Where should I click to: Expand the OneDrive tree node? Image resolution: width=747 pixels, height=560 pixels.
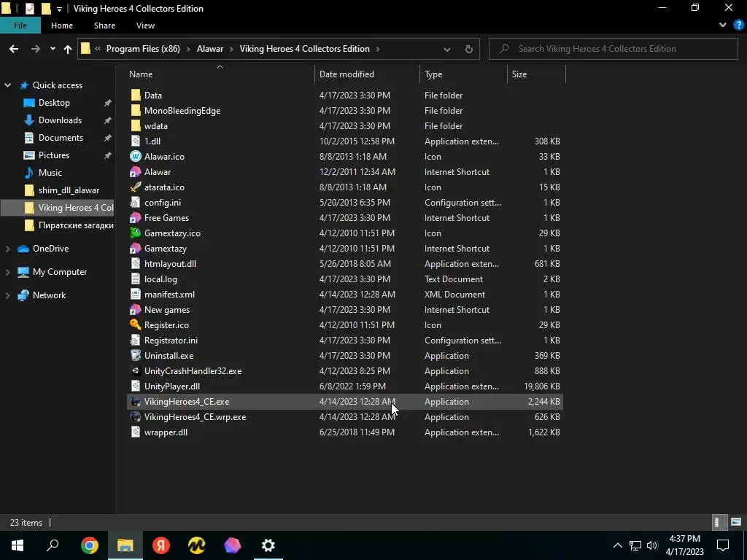[7, 249]
